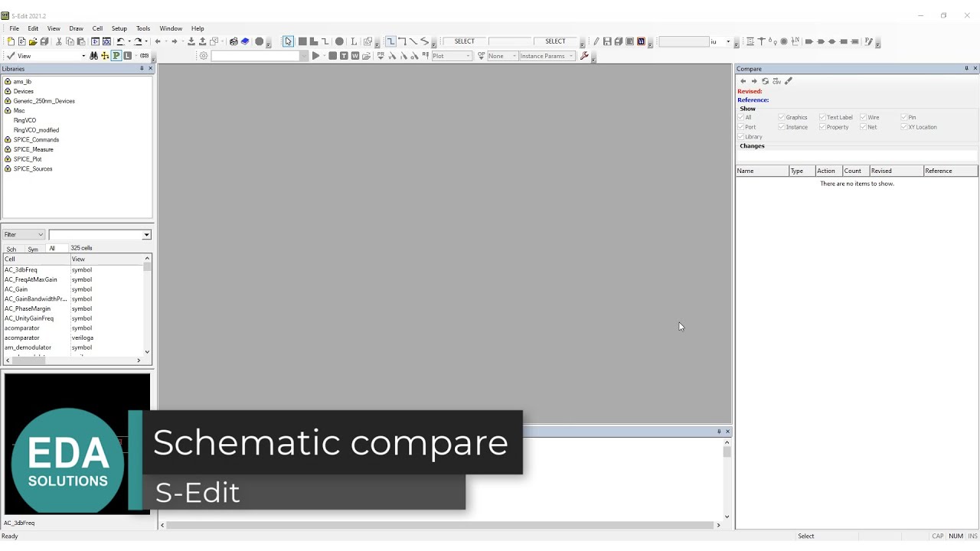This screenshot has width=980, height=551.
Task: Click the binoculars Find icon
Action: [93, 56]
